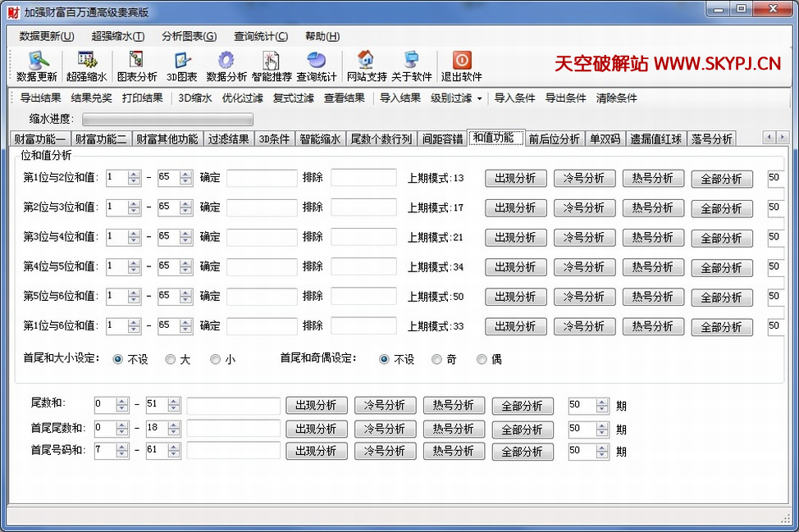This screenshot has width=799, height=532.
Task: Increase 尾数和 period count spinner
Action: point(602,402)
